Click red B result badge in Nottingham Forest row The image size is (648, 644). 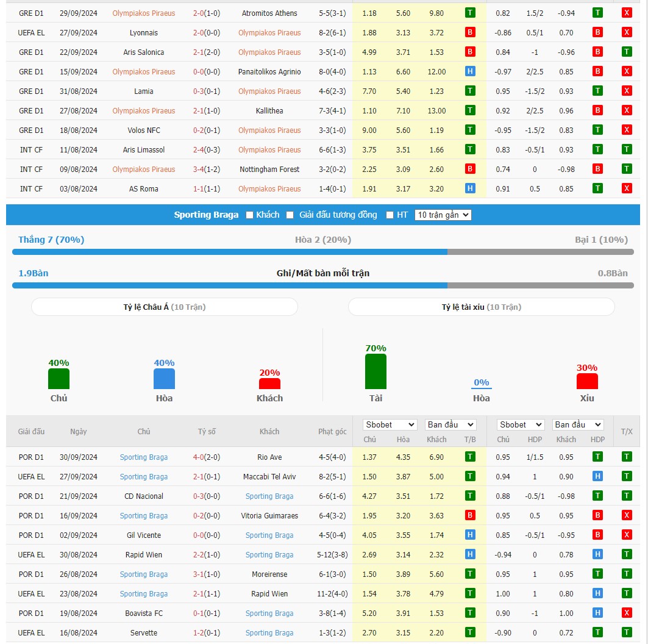point(470,169)
